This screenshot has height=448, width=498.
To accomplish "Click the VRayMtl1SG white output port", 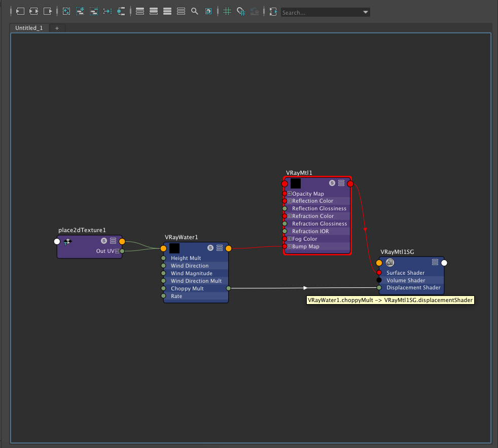I will point(444,263).
